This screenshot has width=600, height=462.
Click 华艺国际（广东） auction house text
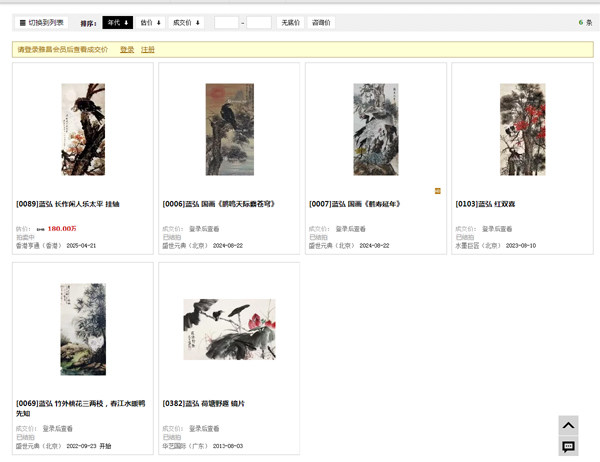tap(185, 446)
